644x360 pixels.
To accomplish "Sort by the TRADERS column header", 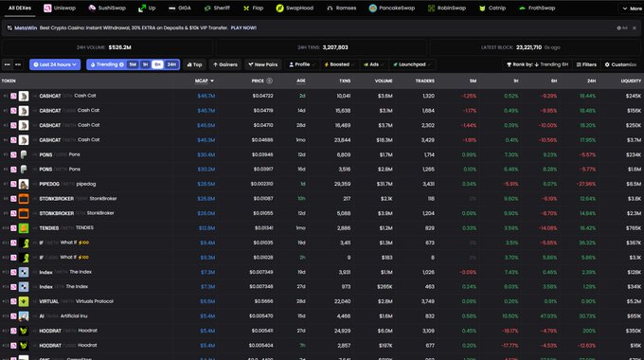I will pos(425,81).
